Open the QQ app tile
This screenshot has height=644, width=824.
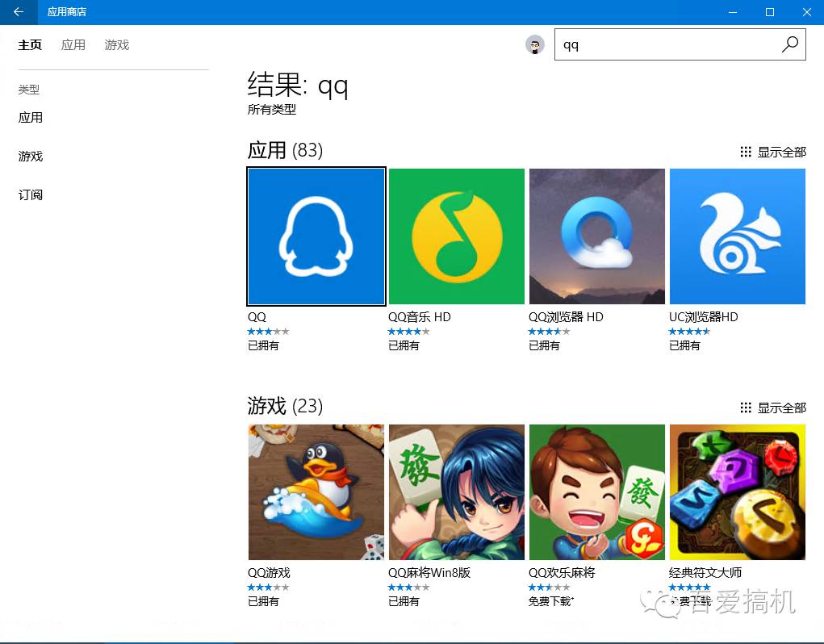tap(316, 236)
